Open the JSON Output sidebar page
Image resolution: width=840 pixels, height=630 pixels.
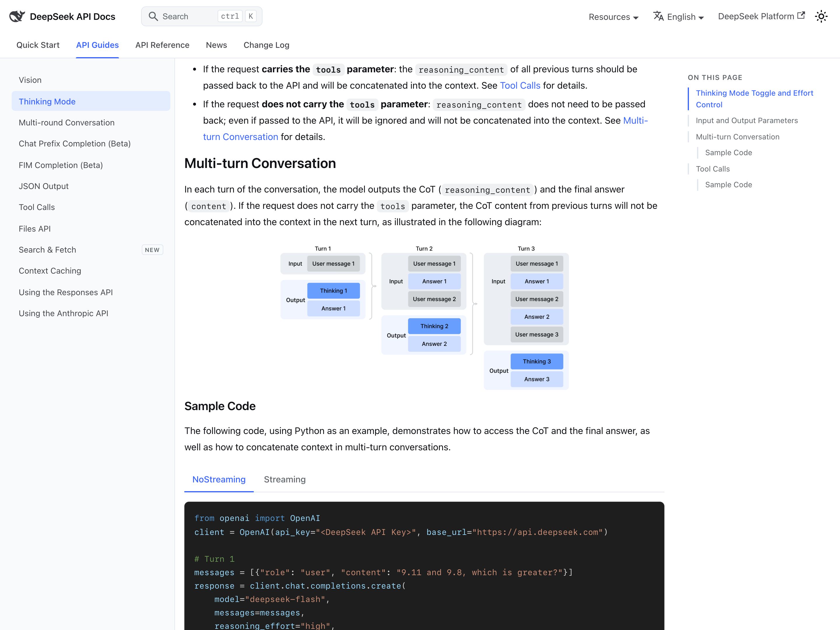tap(91, 186)
